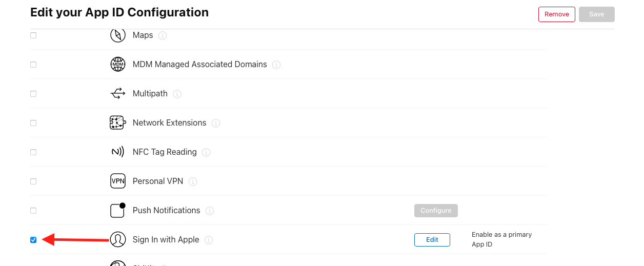Tick the Personal VPN checkbox
The image size is (644, 266).
33,181
